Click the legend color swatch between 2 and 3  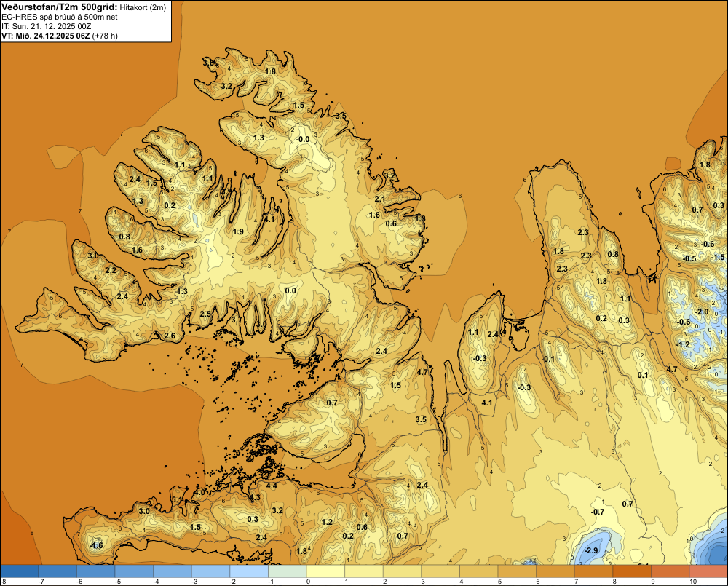402,571
